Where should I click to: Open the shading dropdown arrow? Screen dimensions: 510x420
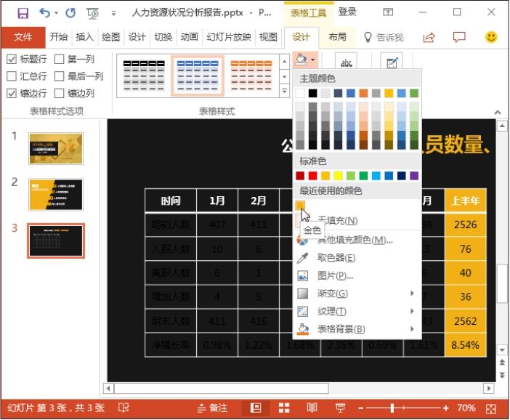pyautogui.click(x=312, y=60)
